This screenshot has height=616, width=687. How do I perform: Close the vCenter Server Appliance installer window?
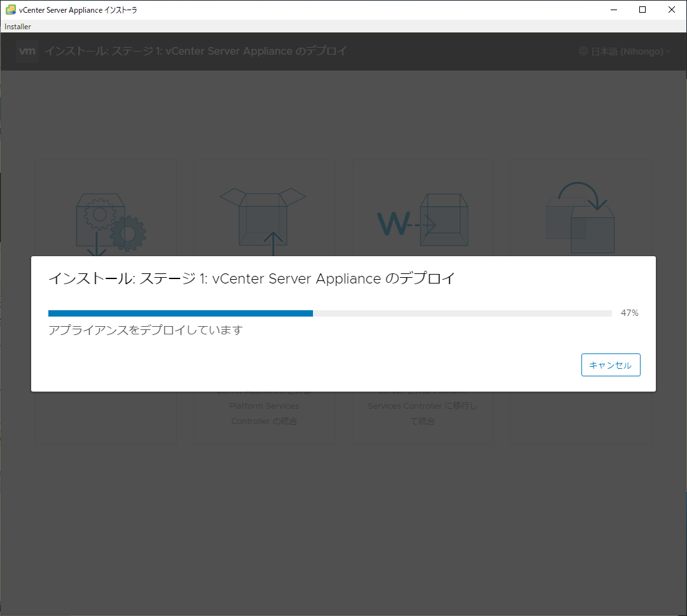tap(671, 10)
